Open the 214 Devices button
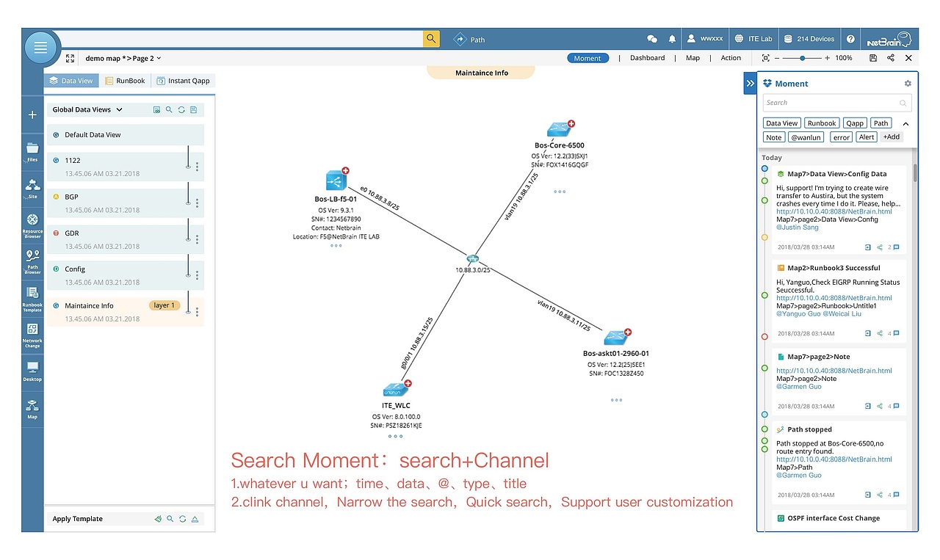This screenshot has height=560, width=940. tap(809, 39)
